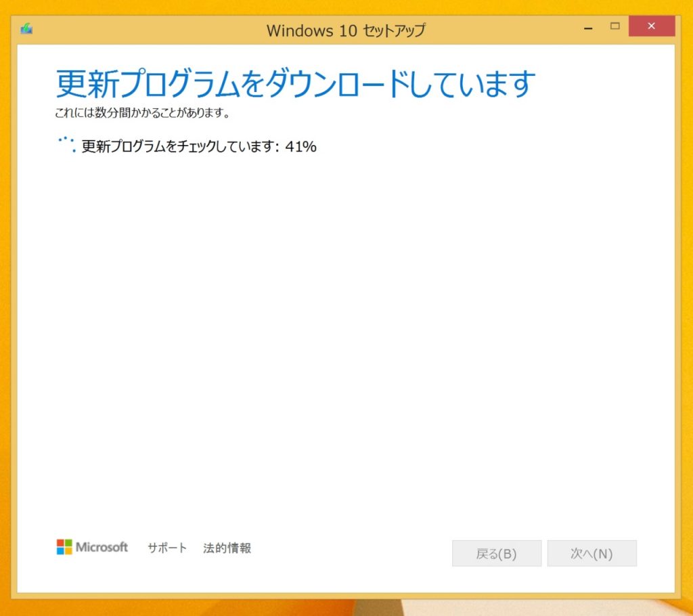Click the setup application icon in the title bar
This screenshot has width=693, height=616.
(x=27, y=26)
